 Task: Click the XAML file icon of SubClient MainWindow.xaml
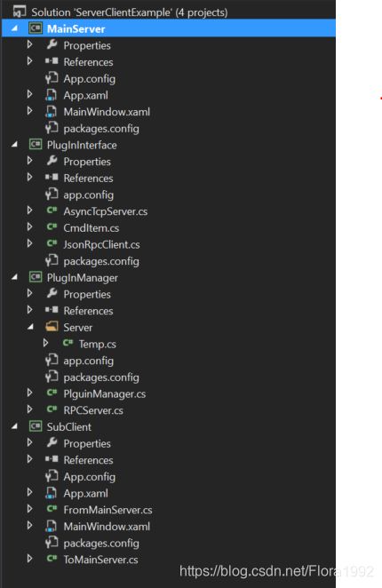coord(52,526)
